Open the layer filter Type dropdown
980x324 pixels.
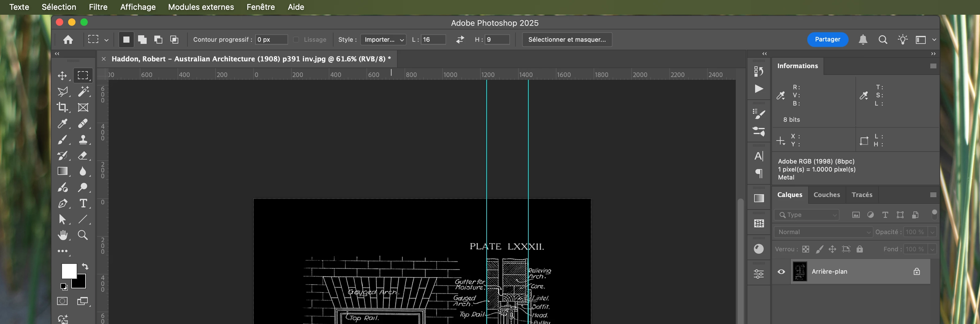tap(807, 215)
